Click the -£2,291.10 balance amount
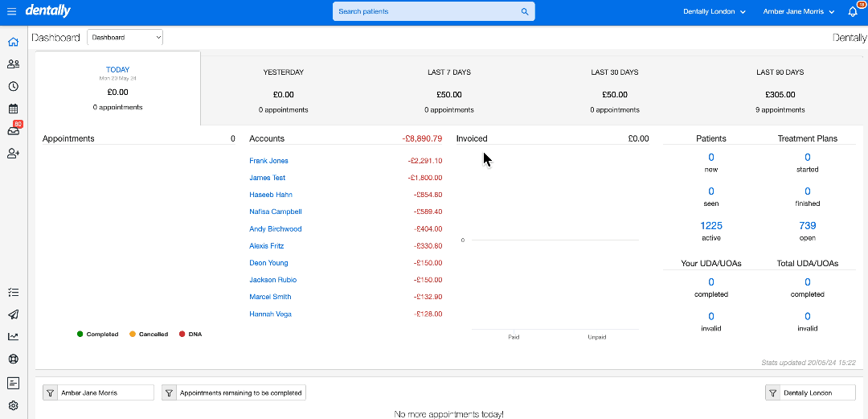 coord(424,161)
